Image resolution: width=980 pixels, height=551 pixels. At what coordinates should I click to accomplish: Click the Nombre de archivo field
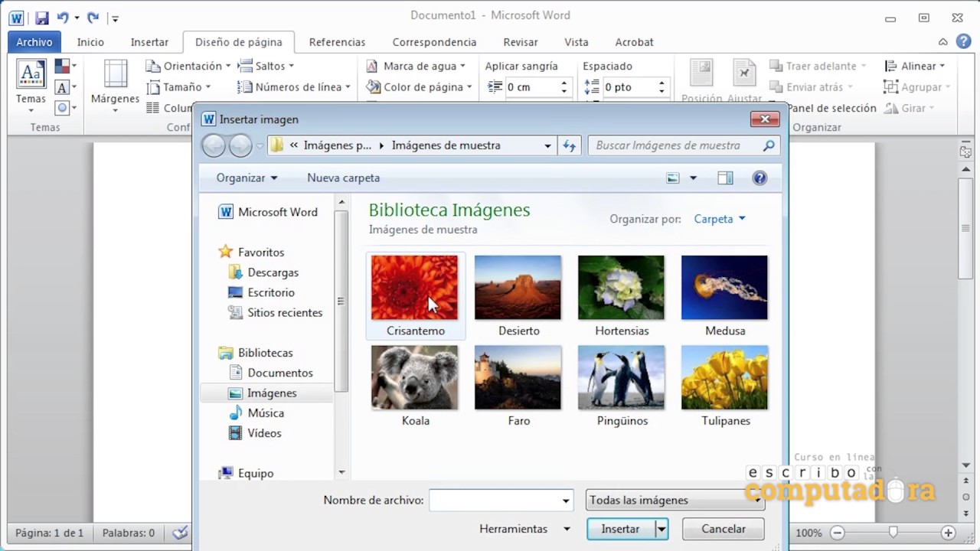(x=501, y=500)
